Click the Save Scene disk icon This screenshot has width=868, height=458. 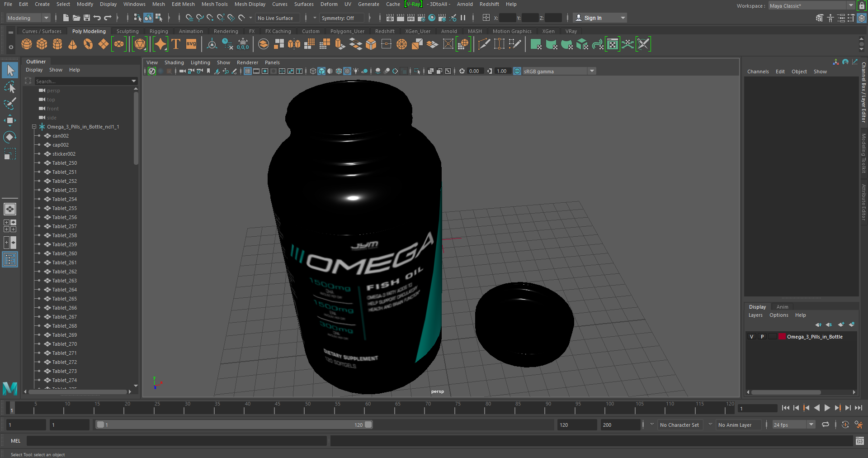[x=87, y=18]
